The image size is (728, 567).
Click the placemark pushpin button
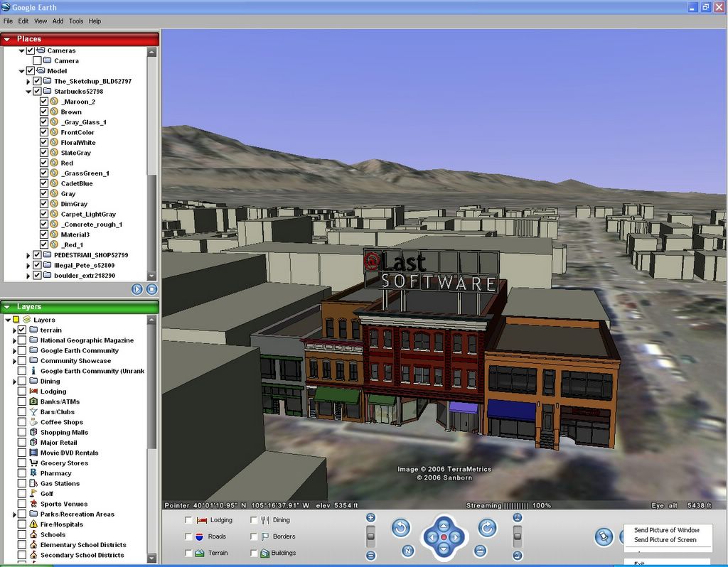click(x=604, y=537)
